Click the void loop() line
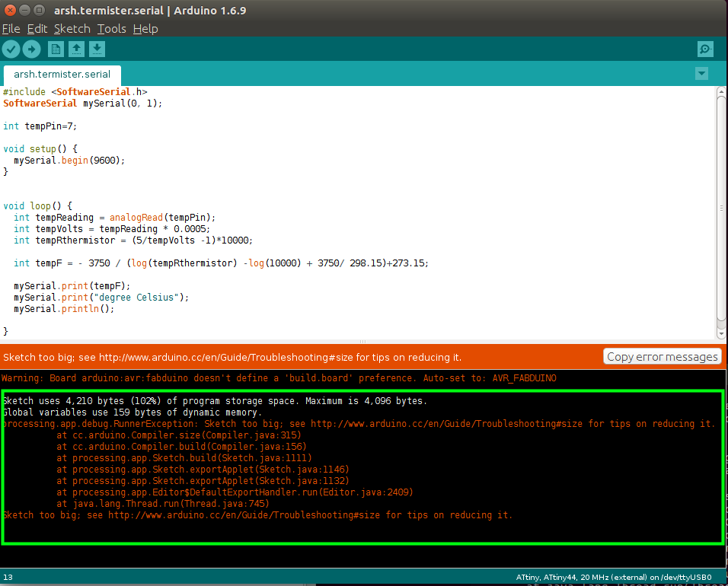Screen dimensions: 728x586 [x=37, y=206]
